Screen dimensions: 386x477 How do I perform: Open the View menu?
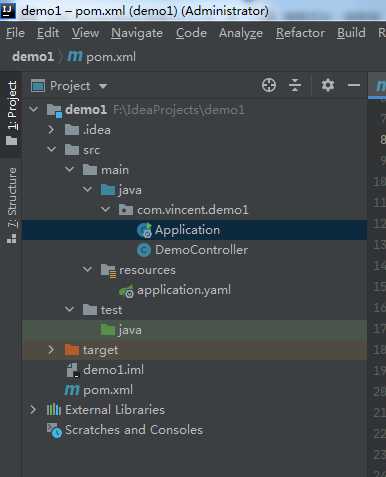pos(85,33)
